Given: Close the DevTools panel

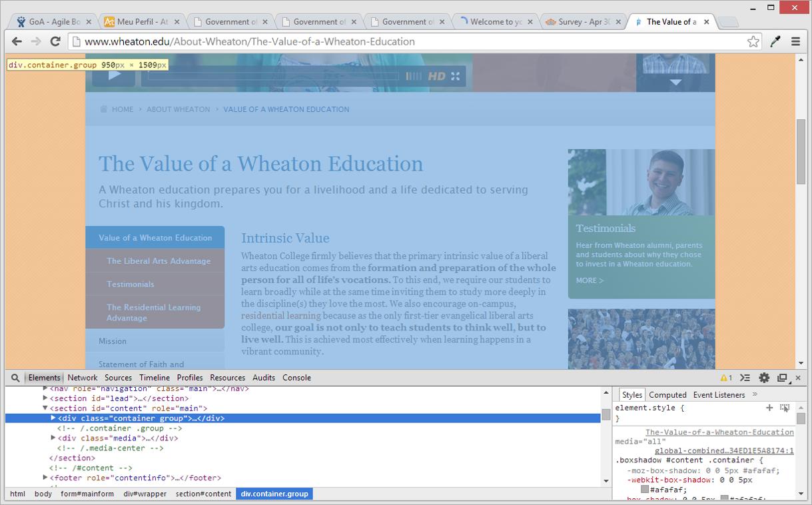Looking at the screenshot, I should point(798,378).
